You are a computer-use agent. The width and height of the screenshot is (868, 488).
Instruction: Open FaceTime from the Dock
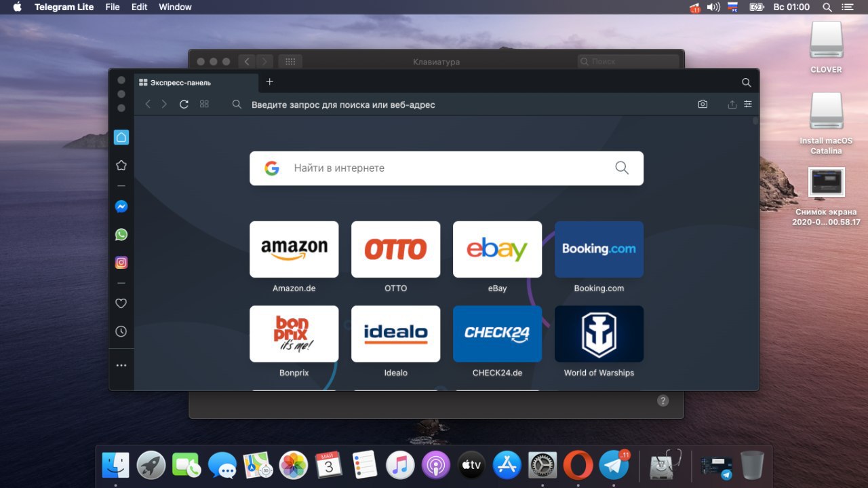186,466
